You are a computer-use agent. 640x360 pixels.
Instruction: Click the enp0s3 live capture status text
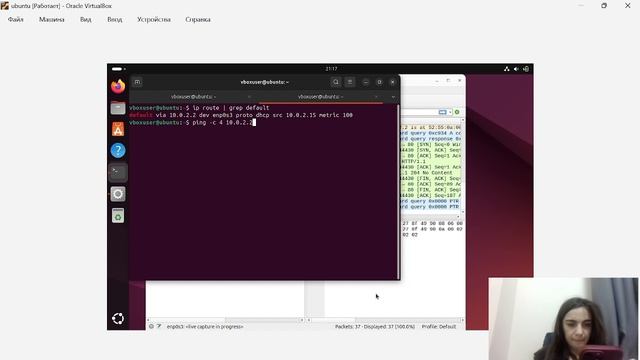click(205, 327)
